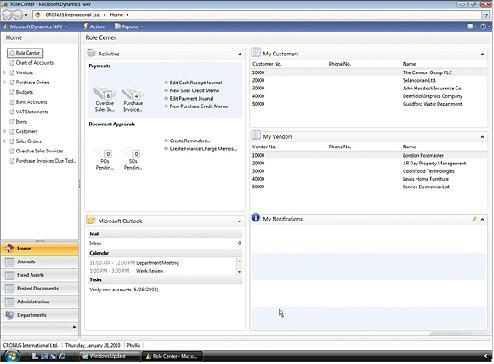
Task: Collapse the My Customers part
Action: click(x=482, y=54)
